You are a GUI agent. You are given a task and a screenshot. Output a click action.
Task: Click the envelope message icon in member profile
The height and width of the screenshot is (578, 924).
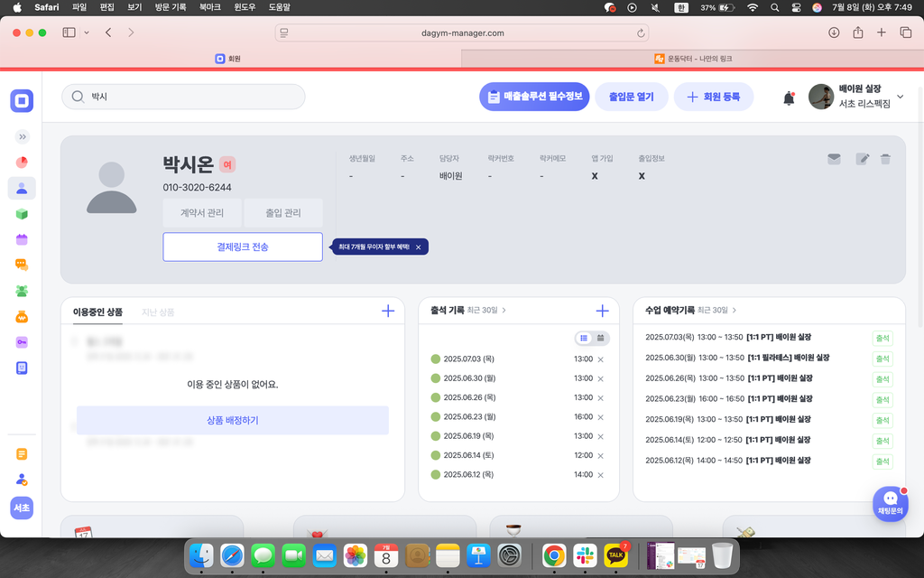[834, 159]
